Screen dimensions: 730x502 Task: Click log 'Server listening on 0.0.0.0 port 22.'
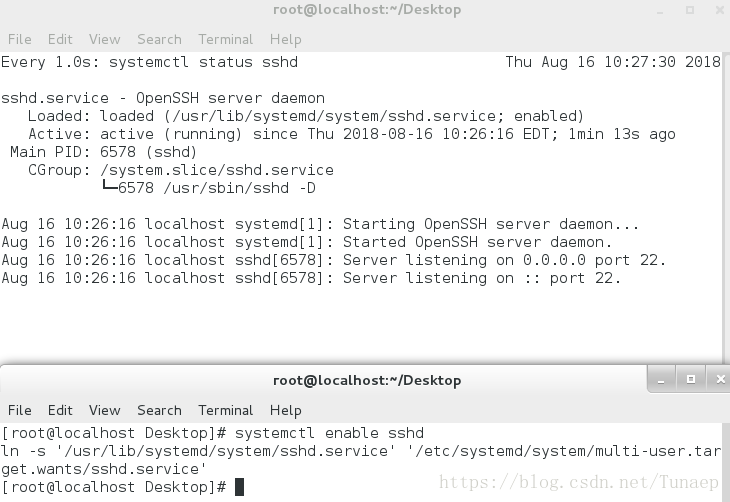tap(333, 260)
